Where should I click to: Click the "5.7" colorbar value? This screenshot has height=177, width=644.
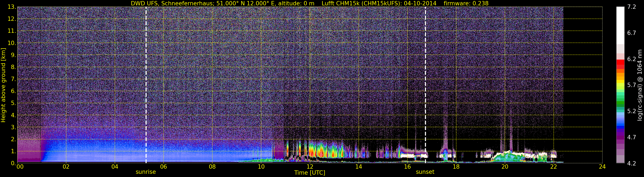(x=632, y=85)
